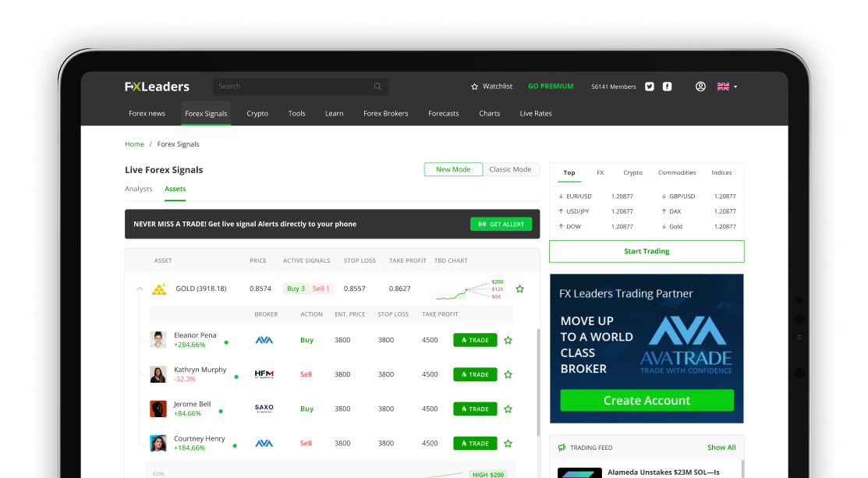This screenshot has height=478, width=868.
Task: Click the Start Trading button
Action: [647, 251]
